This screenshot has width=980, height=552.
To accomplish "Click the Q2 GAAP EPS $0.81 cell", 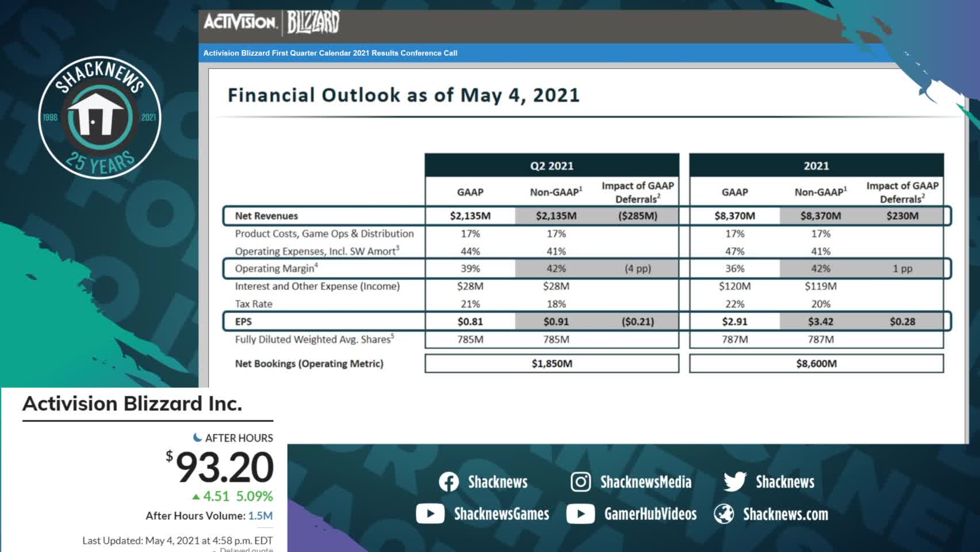I will [x=470, y=321].
